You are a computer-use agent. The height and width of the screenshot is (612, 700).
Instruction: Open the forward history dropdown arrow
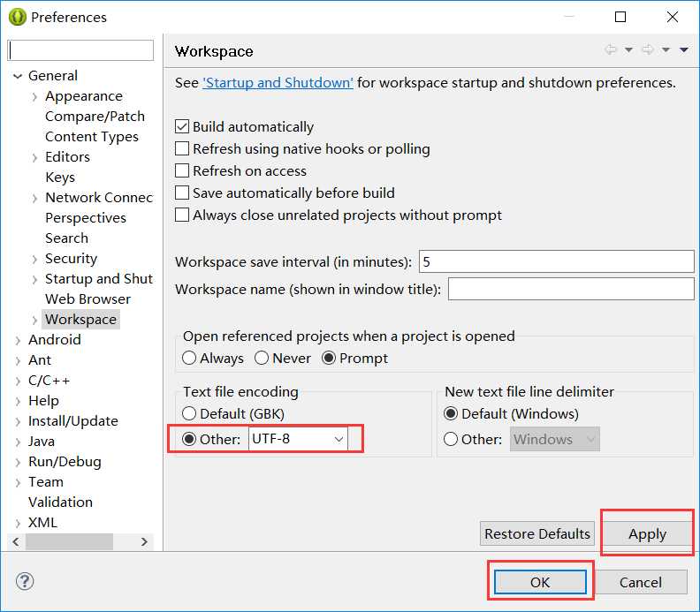pyautogui.click(x=666, y=49)
